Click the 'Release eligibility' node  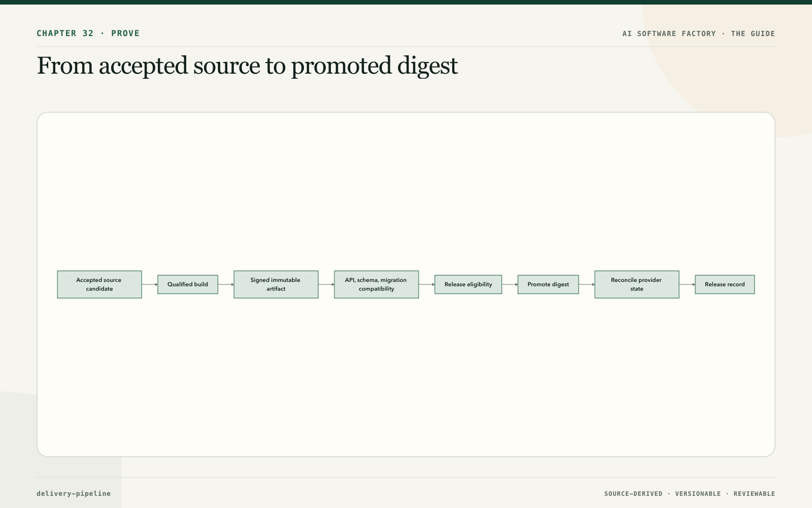[468, 284]
